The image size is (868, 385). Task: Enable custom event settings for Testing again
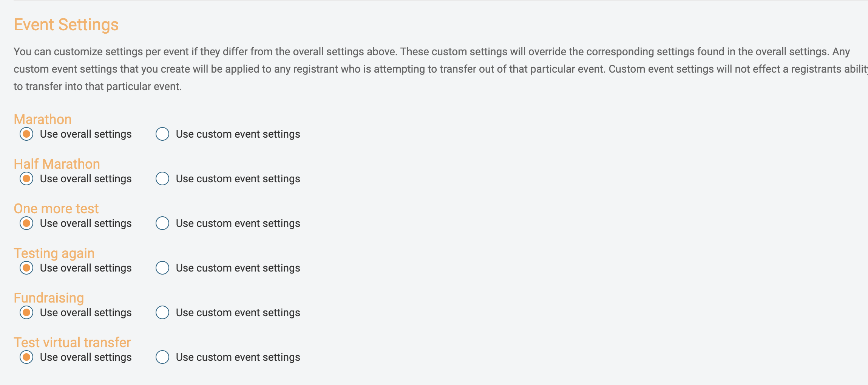162,268
